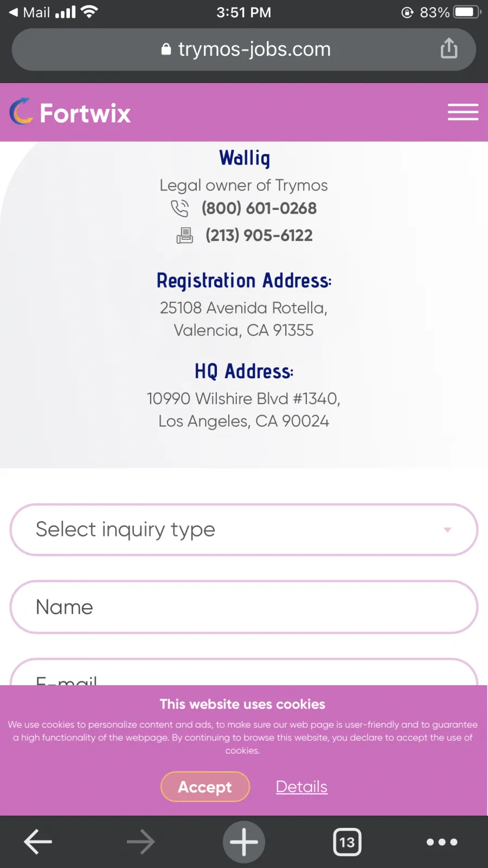
Task: Open the three-dots browser menu
Action: (x=442, y=842)
